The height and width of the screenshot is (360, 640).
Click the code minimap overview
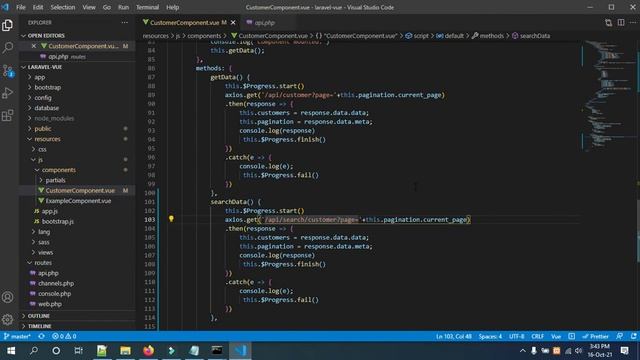click(608, 96)
